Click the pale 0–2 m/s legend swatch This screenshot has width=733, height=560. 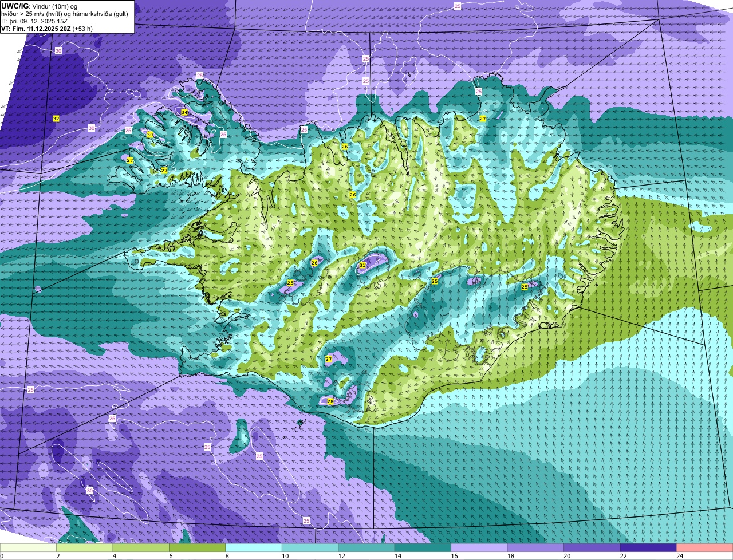(x=29, y=547)
